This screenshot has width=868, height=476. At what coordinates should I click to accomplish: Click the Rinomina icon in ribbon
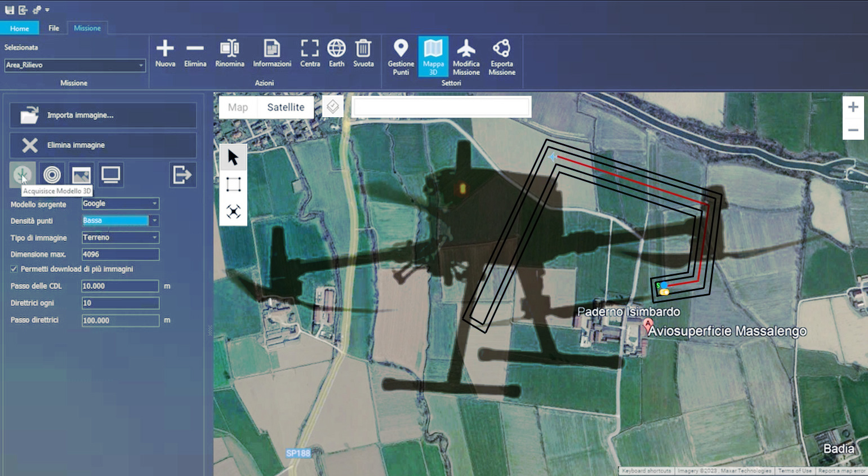click(229, 49)
